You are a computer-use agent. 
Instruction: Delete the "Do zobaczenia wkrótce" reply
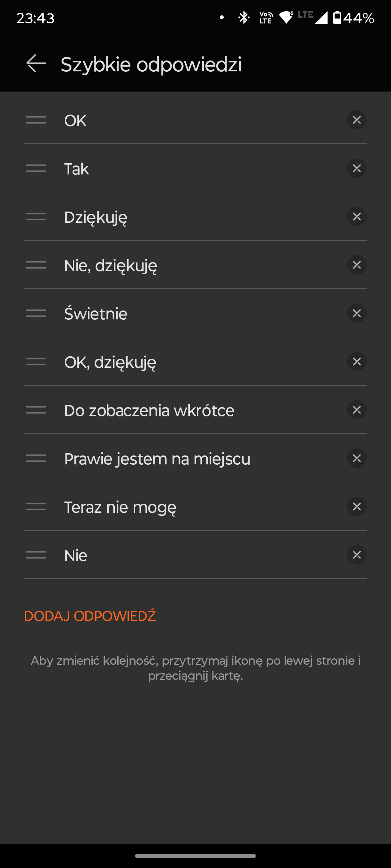pos(357,410)
